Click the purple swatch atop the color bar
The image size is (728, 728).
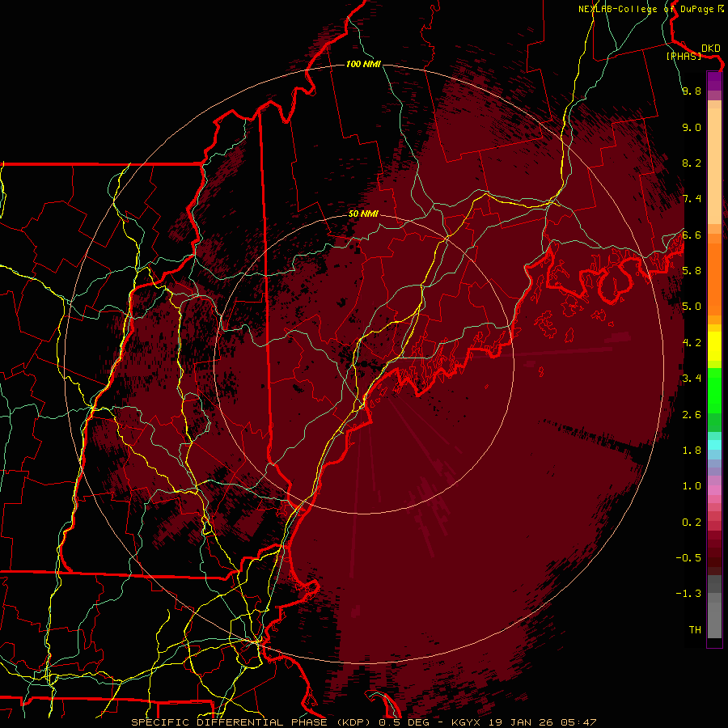click(714, 81)
